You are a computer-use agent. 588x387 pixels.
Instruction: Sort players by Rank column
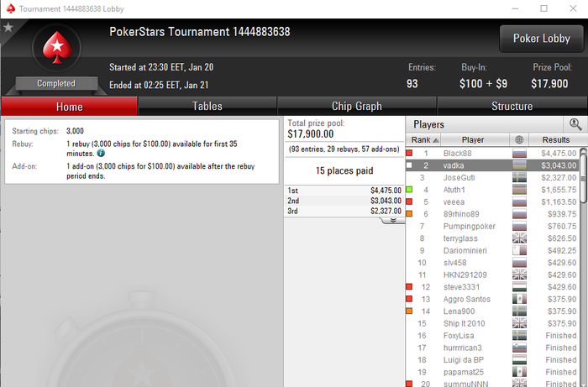[x=423, y=139]
